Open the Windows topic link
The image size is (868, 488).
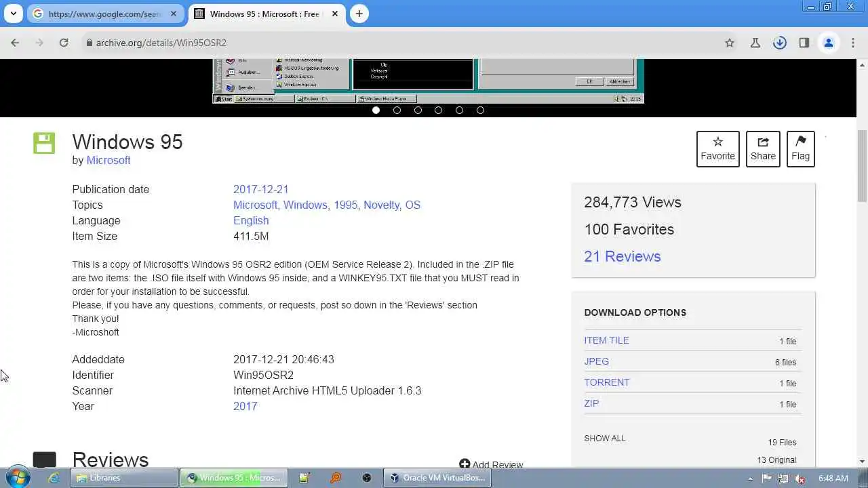[305, 205]
